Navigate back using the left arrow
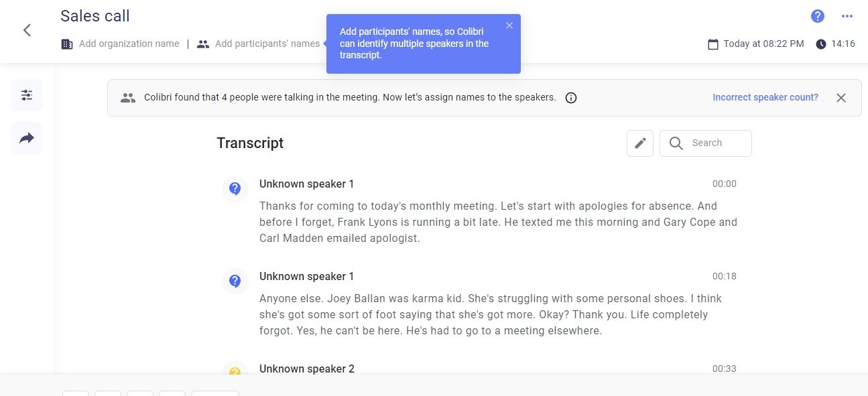This screenshot has width=868, height=396. click(x=26, y=29)
